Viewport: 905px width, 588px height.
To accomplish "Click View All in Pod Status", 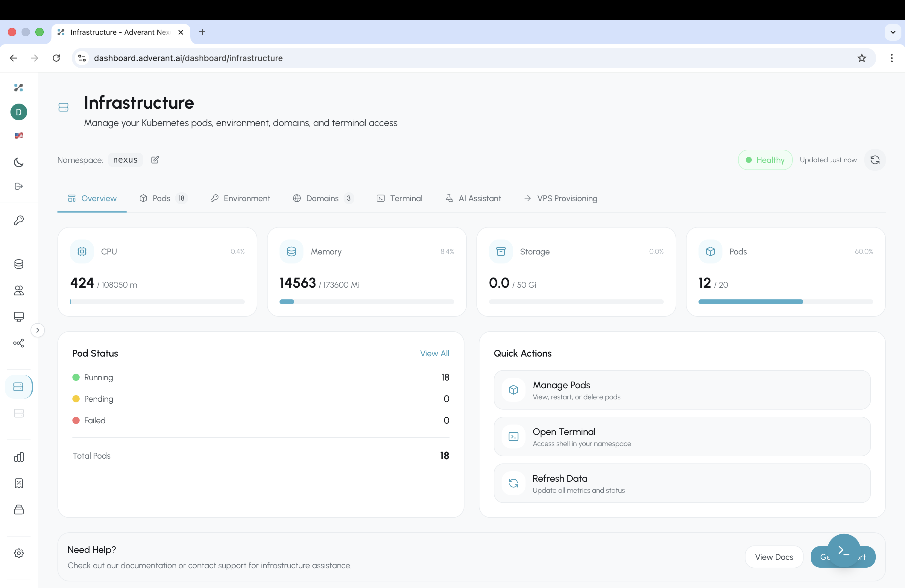I will (x=435, y=353).
